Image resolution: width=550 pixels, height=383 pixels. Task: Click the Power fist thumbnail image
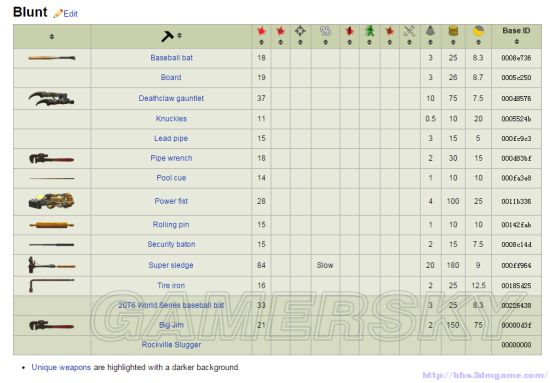(x=51, y=201)
